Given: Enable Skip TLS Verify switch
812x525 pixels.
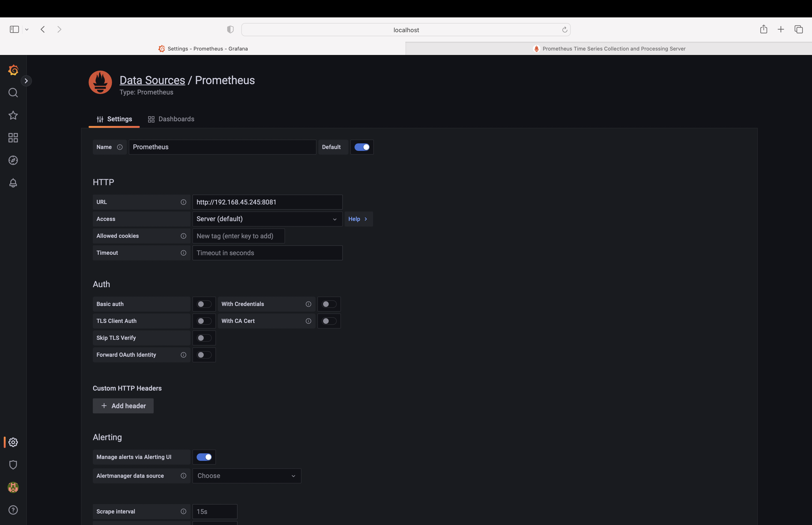Looking at the screenshot, I should click(204, 338).
